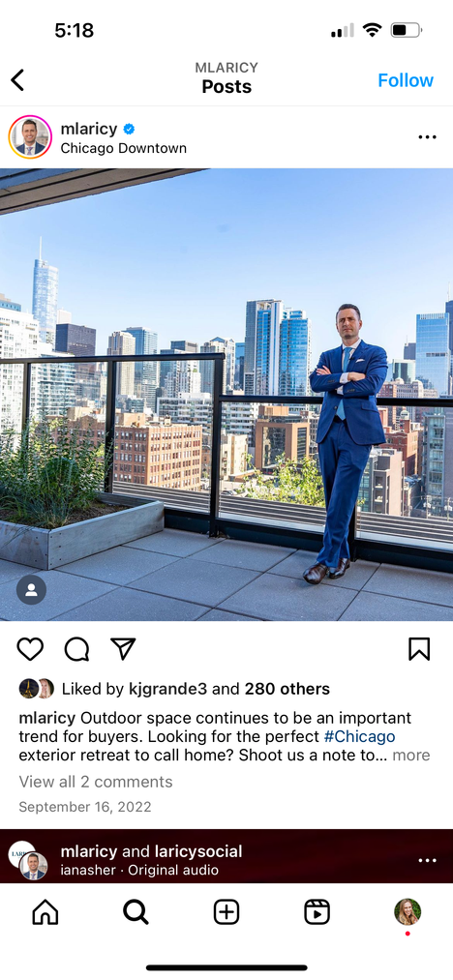The width and height of the screenshot is (453, 980).
Task: Tap the back arrow icon
Action: coord(17,80)
